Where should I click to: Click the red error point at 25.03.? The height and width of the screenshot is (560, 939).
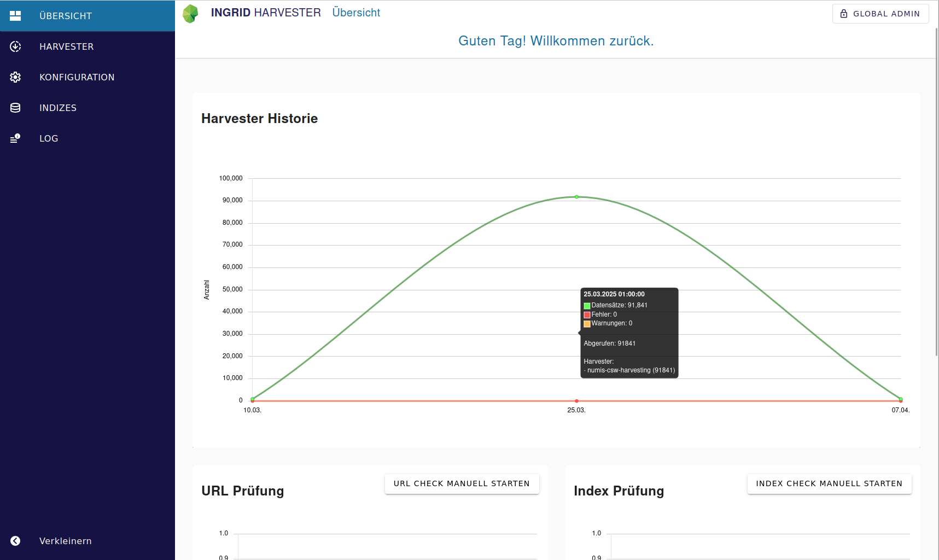[x=576, y=401]
